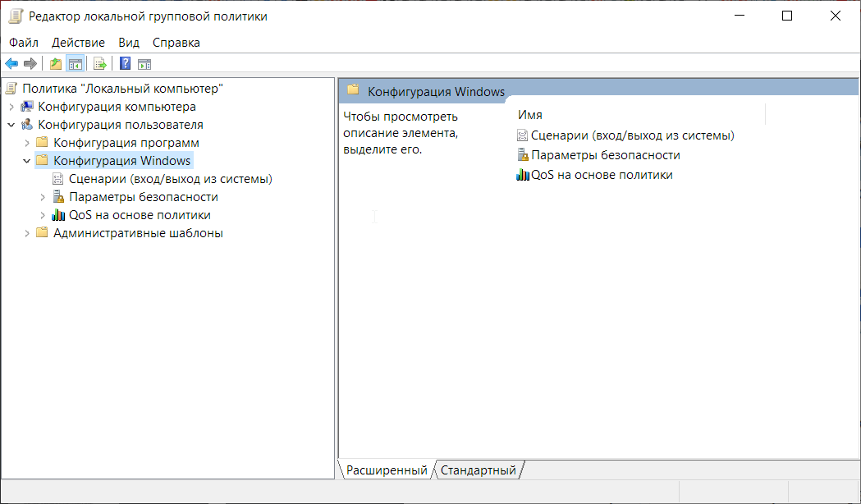The height and width of the screenshot is (504, 861).
Task: Click the user icon of Конфигурация пользователя
Action: pos(27,124)
